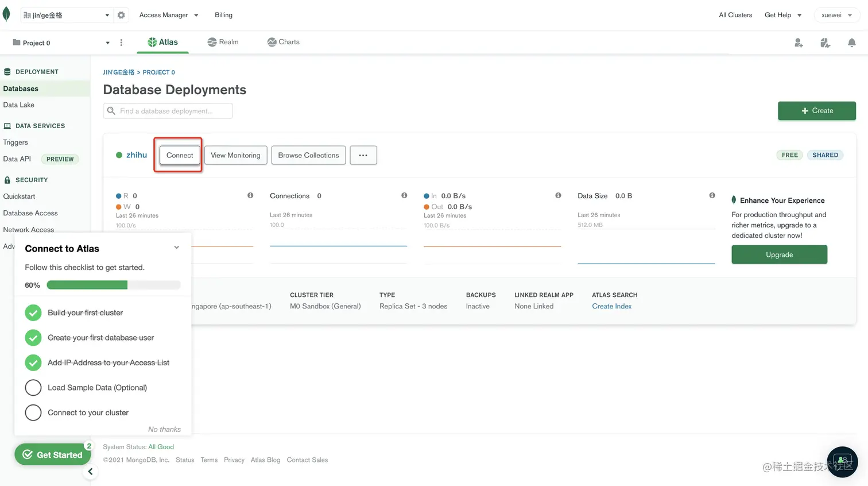Click Create Index link
The height and width of the screenshot is (486, 868).
611,306
